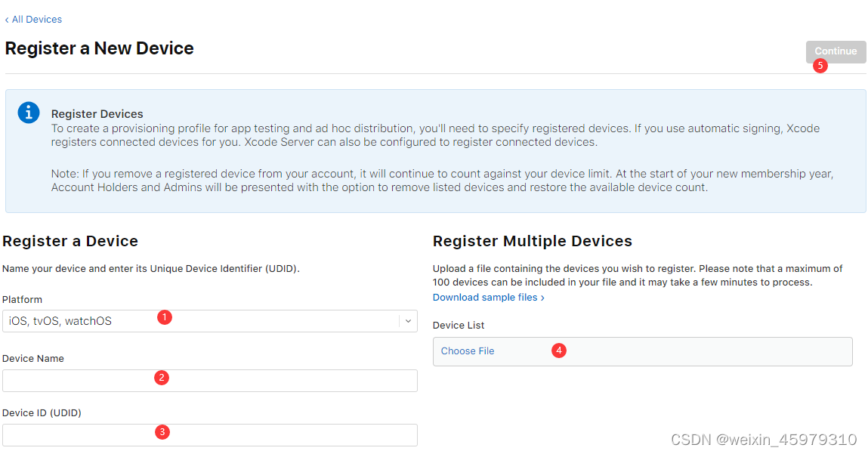Screen dimensions: 868x454
Task: Click the Register Devices info title
Action: 97,114
